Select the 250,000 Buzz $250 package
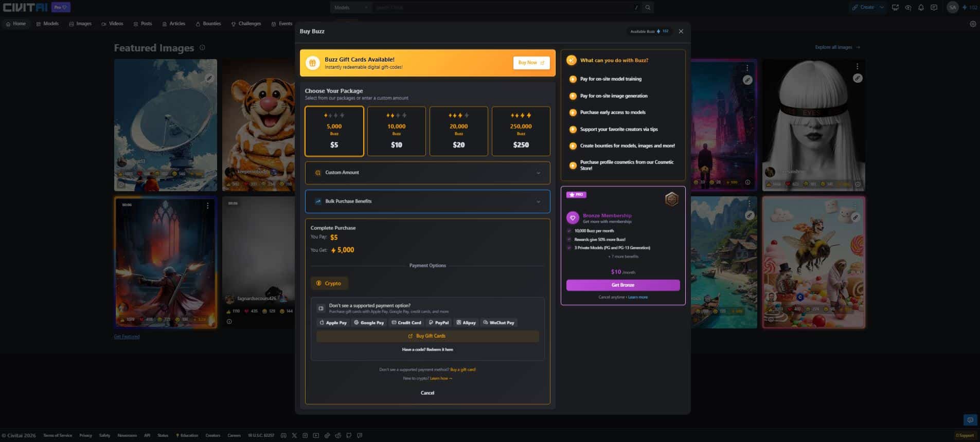The image size is (980, 442). click(x=521, y=131)
